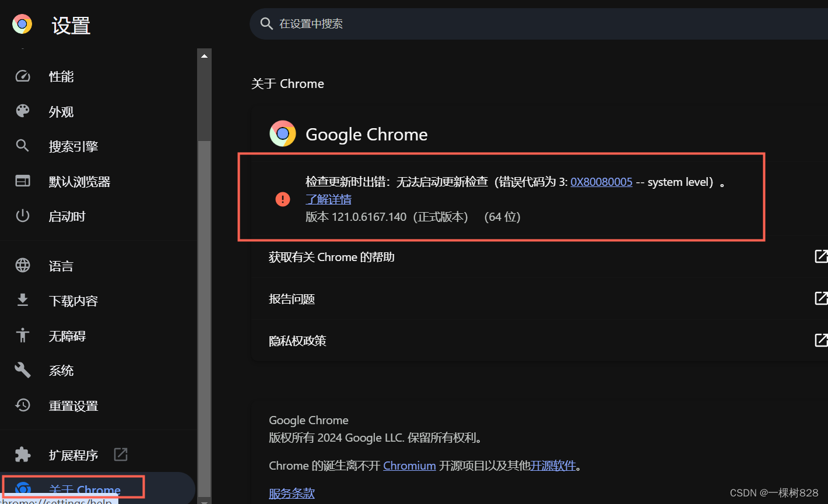Click the power icon next to 启动时
The height and width of the screenshot is (504, 828).
pos(23,216)
